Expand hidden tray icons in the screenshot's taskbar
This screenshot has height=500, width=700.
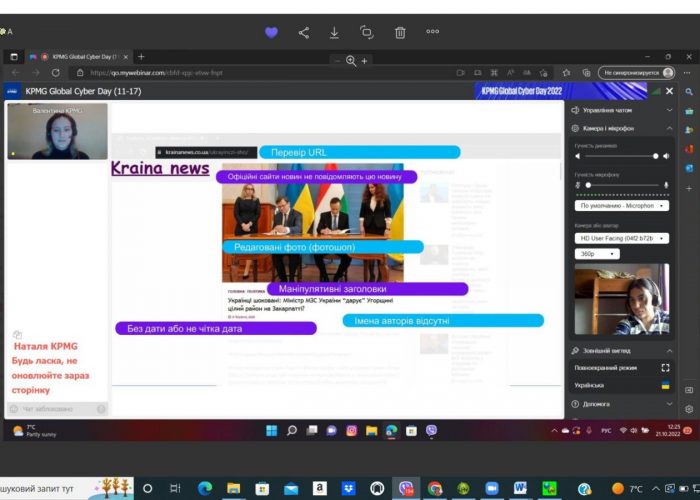(554, 431)
